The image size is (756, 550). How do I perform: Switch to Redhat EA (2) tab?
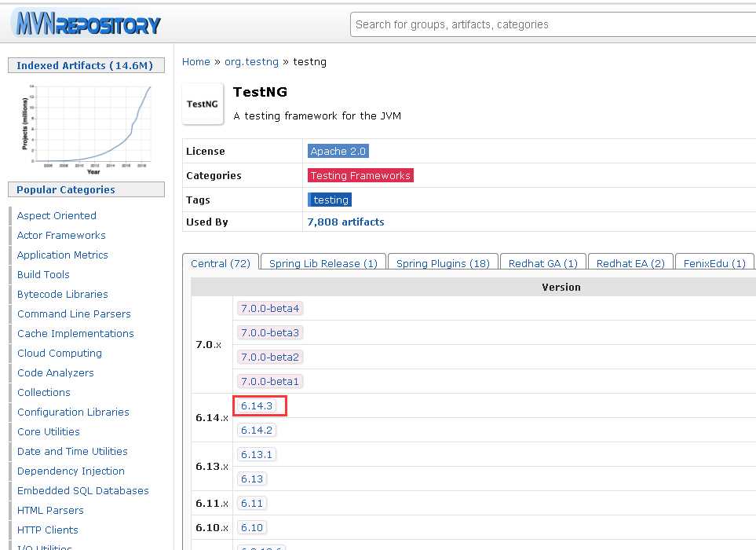[630, 263]
